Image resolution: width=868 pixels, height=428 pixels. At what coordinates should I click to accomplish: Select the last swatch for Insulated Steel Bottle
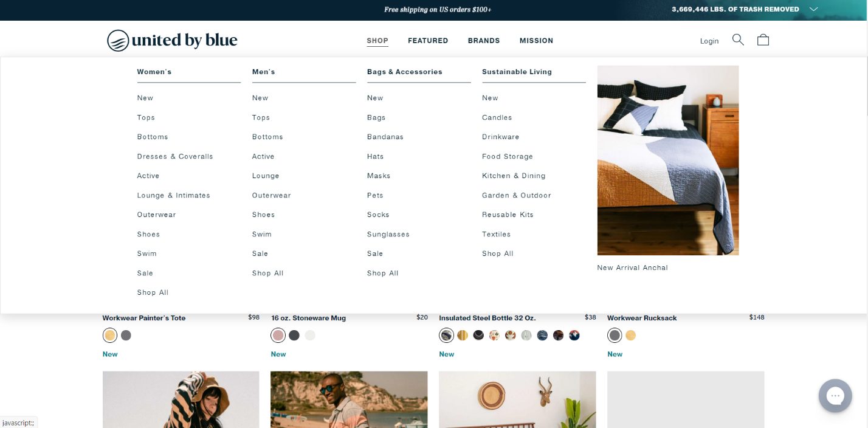point(574,335)
